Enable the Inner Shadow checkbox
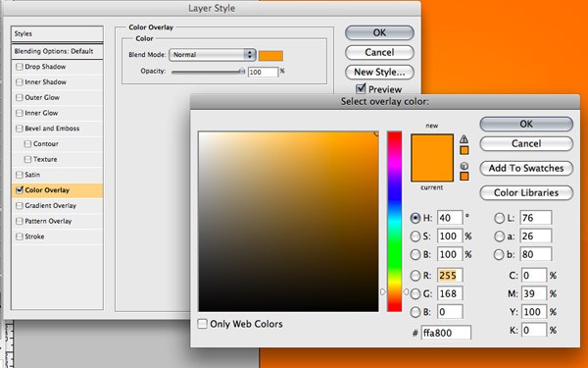 [x=20, y=82]
